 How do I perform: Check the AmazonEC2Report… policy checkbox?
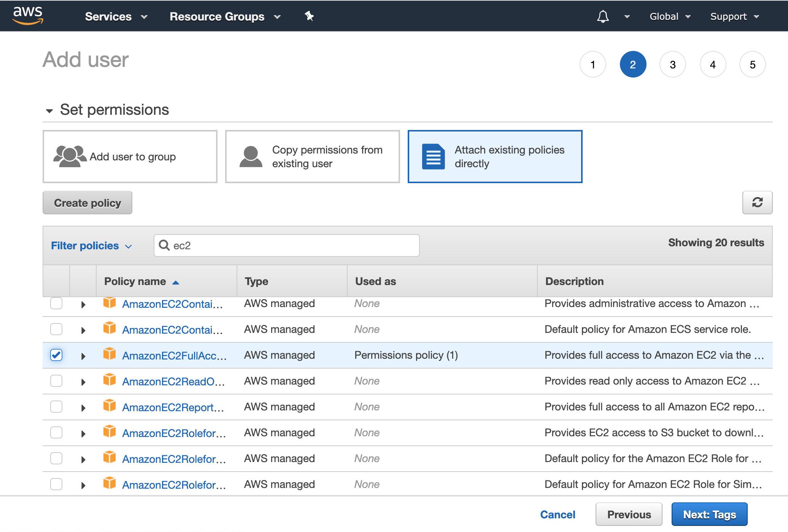56,407
